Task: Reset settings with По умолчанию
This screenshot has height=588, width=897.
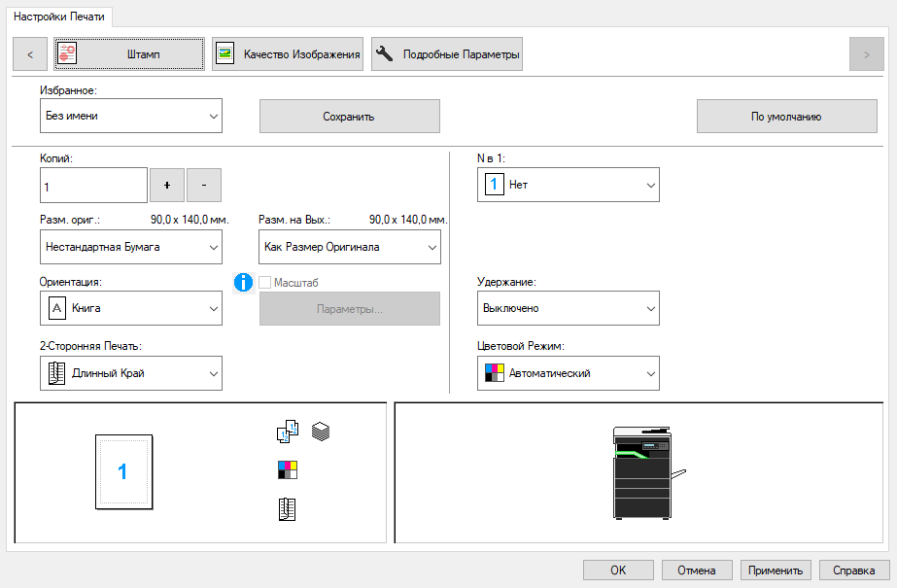Action: pos(786,116)
